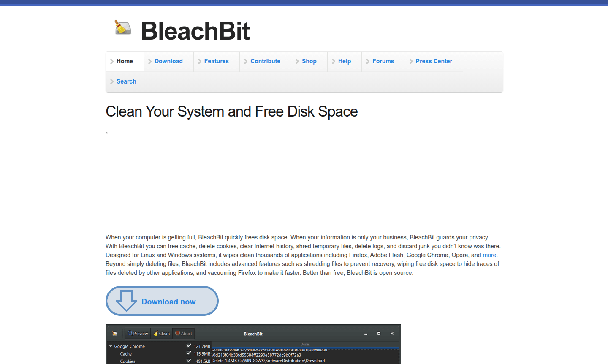Viewport: 608px width, 364px height.
Task: Switch to the Features tab
Action: coord(216,61)
